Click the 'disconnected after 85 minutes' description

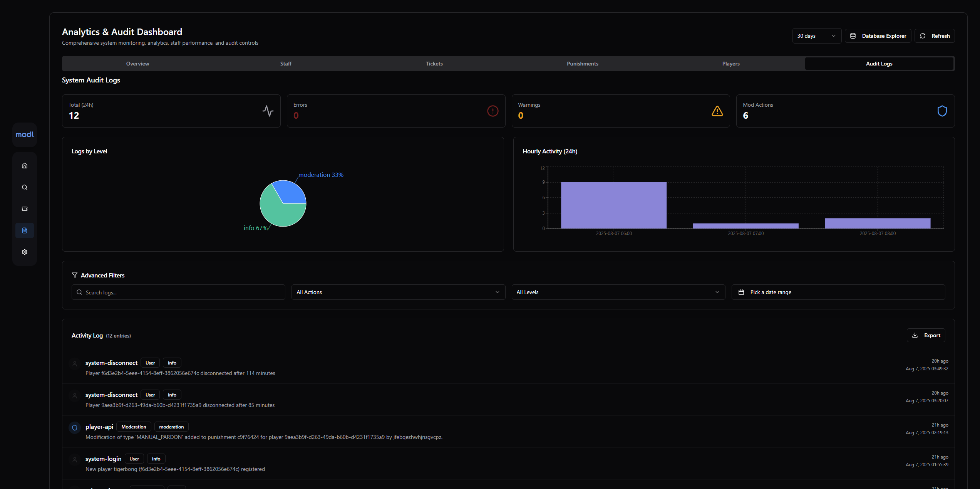[x=180, y=405]
